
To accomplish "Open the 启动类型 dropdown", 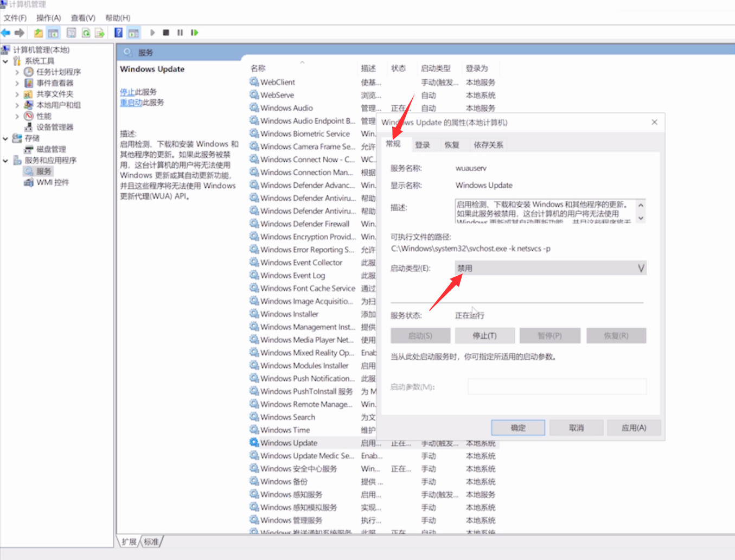I will click(x=551, y=268).
